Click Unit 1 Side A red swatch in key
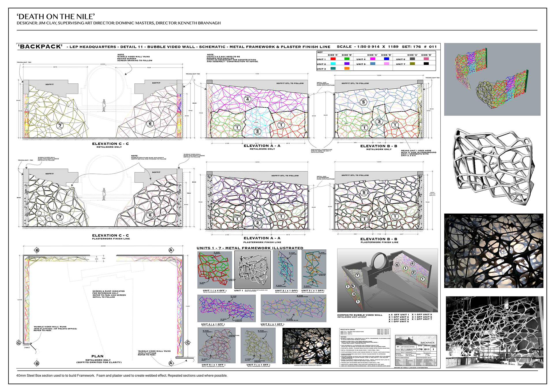Viewport: 554px width, 392px height. pyautogui.click(x=333, y=59)
